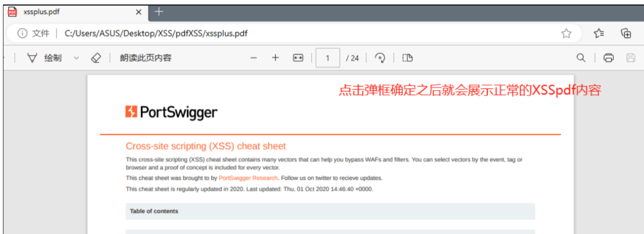Save the PDF with floppy disk icon
Image resolution: width=644 pixels, height=234 pixels.
(631, 58)
